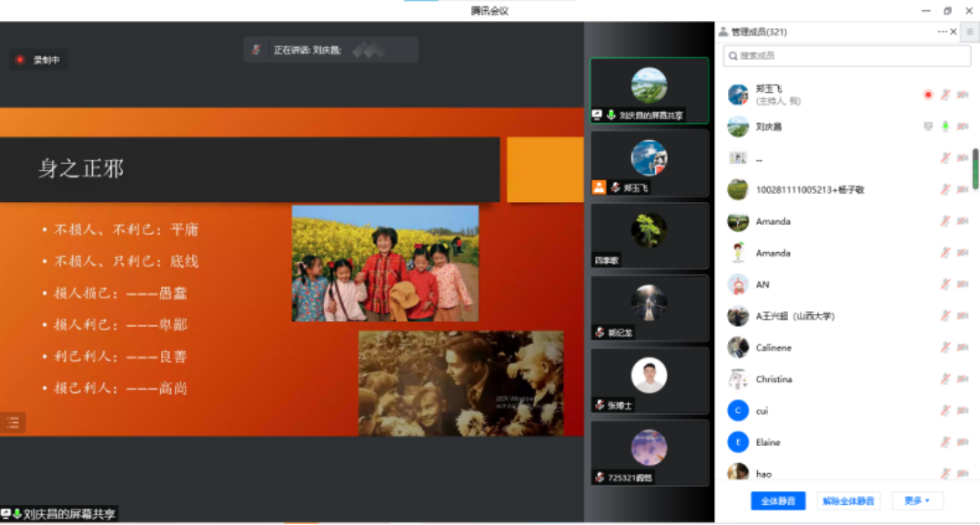The width and height of the screenshot is (980, 525).
Task: Mute 刘庆昌 via green microphone icon
Action: click(x=945, y=126)
